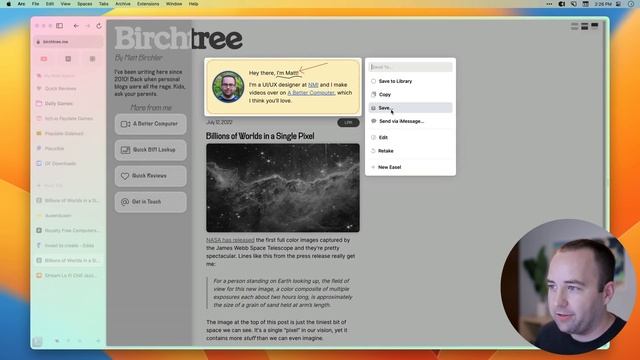Click the Quick BIN Lookup button
This screenshot has width=640, height=360.
(x=151, y=150)
